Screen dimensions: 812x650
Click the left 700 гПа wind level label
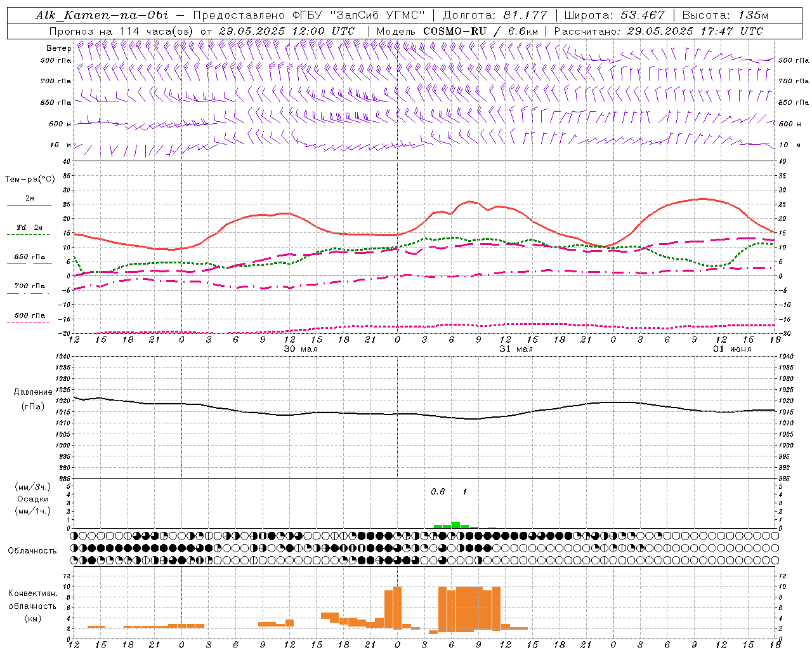pyautogui.click(x=56, y=81)
